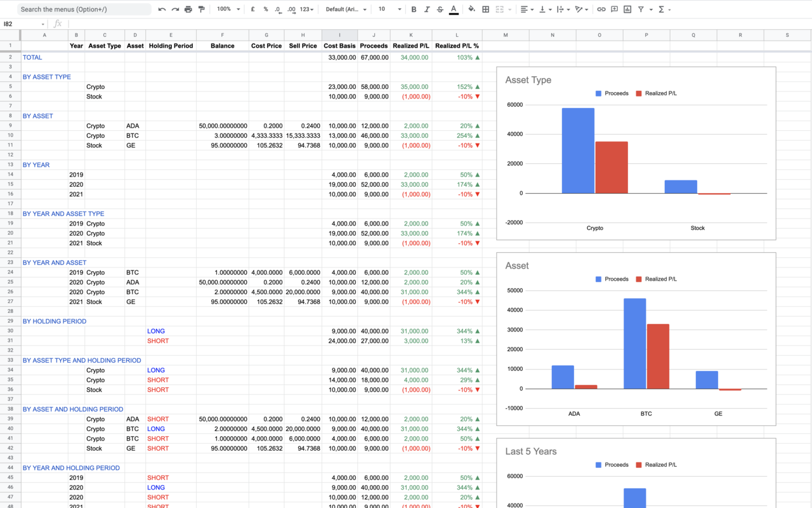The height and width of the screenshot is (508, 812).
Task: Open the text rotation dropdown
Action: pos(581,10)
